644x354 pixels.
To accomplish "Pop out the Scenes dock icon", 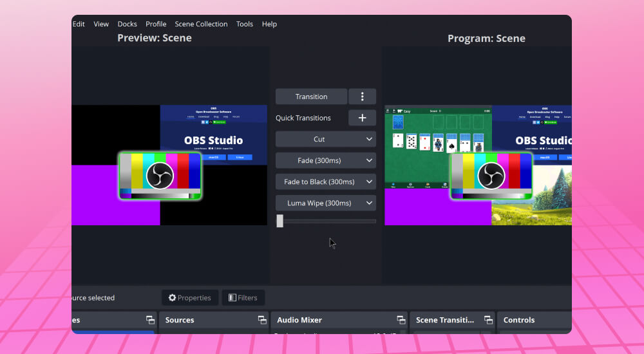I will click(150, 320).
